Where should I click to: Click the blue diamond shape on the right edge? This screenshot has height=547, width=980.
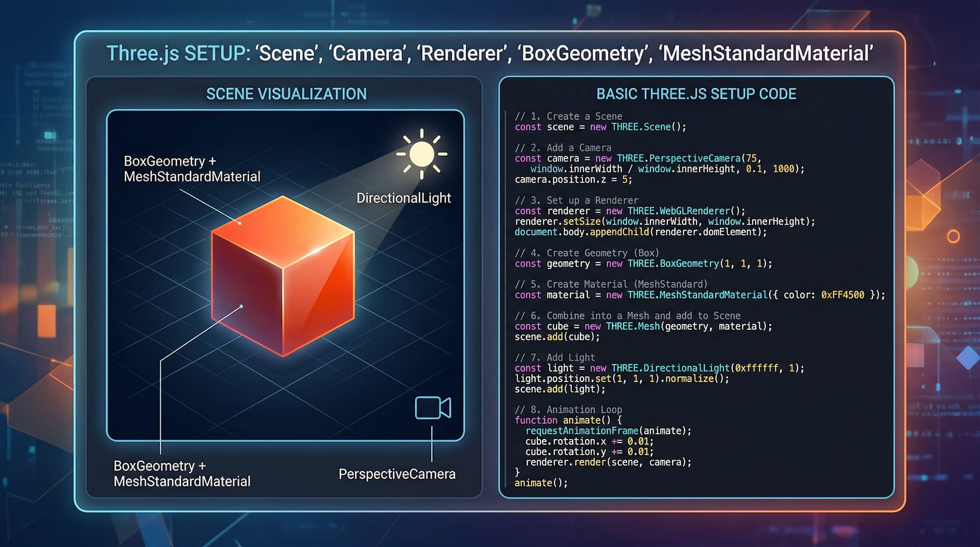click(968, 358)
